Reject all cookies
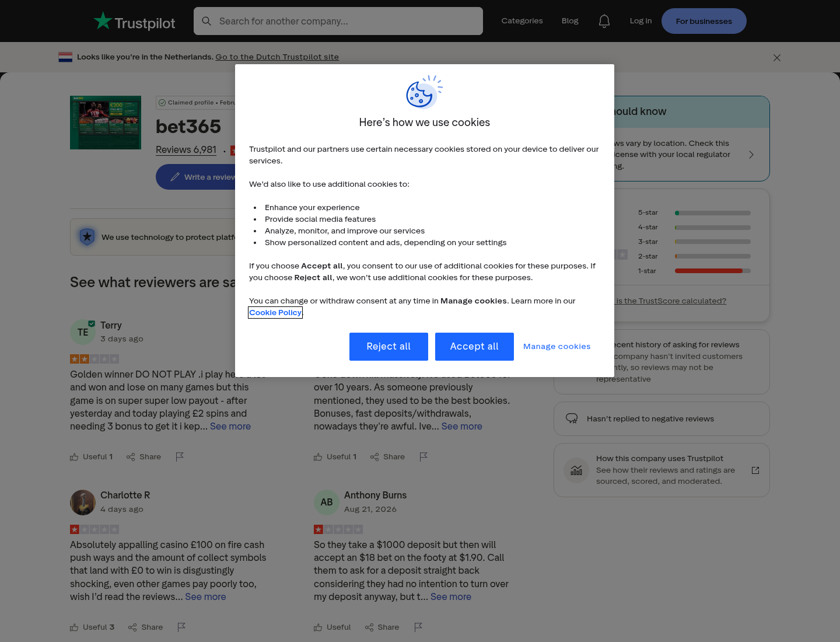The image size is (840, 642). tap(388, 347)
